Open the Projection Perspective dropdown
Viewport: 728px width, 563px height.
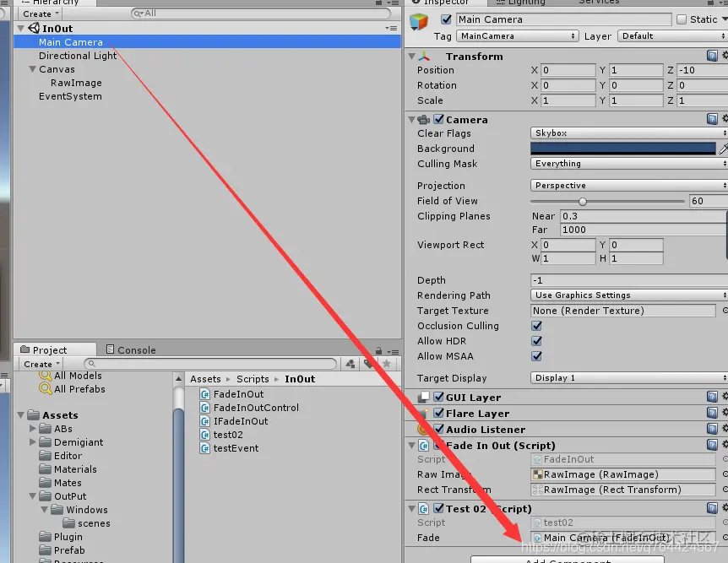pyautogui.click(x=628, y=185)
